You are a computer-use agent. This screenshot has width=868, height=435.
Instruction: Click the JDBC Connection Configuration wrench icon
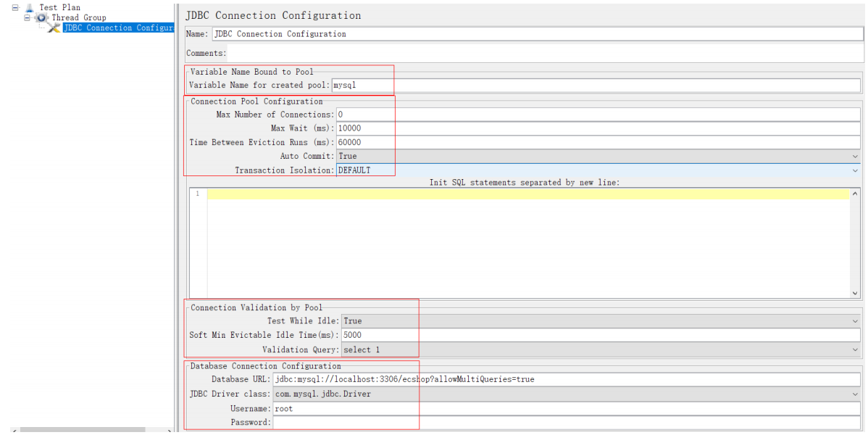(x=54, y=28)
